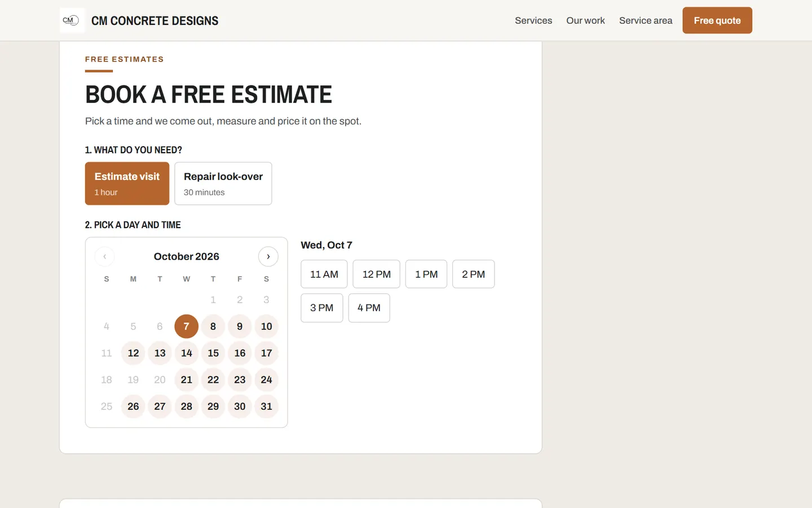
Task: Click the disabled October 19 date
Action: tap(133, 379)
